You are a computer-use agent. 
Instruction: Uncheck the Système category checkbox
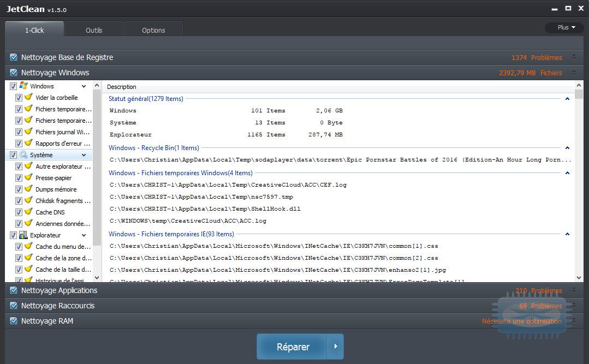coord(13,155)
